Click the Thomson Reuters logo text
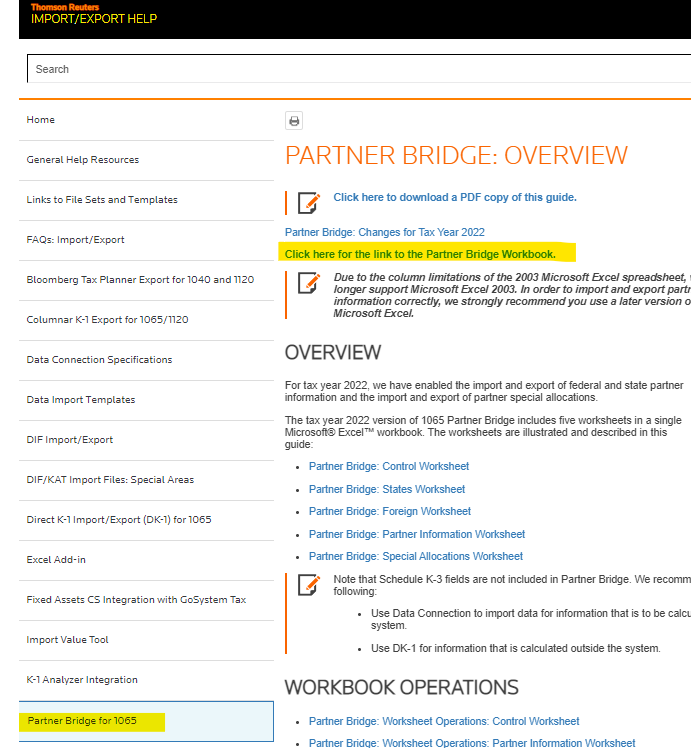Image resolution: width=691 pixels, height=748 pixels. click(x=65, y=7)
